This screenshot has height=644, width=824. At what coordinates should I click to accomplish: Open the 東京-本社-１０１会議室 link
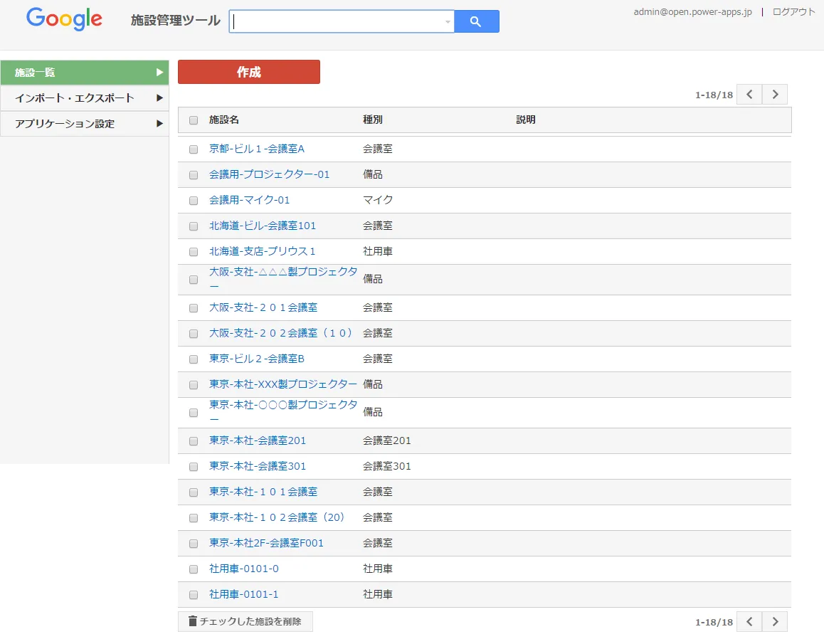pos(263,492)
